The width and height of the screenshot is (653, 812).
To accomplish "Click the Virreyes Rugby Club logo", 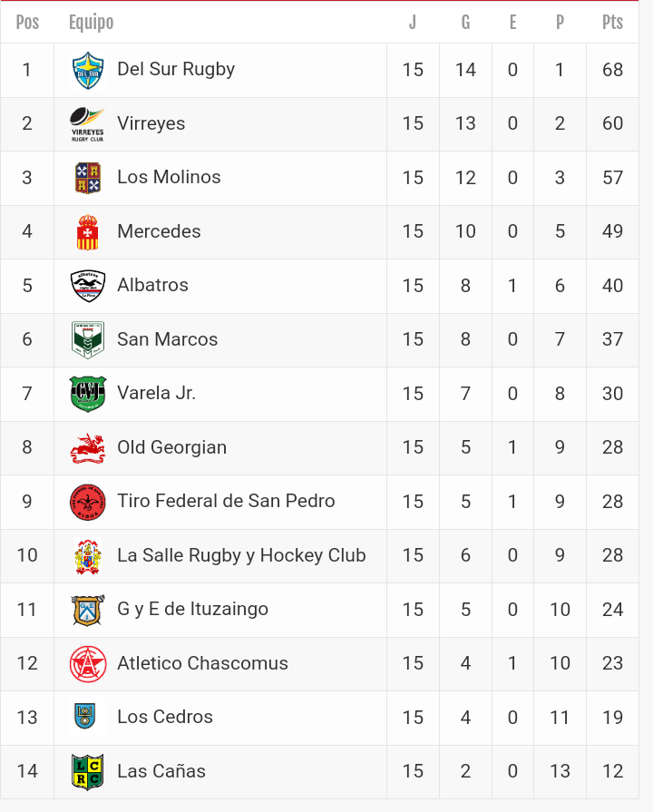I will click(88, 124).
